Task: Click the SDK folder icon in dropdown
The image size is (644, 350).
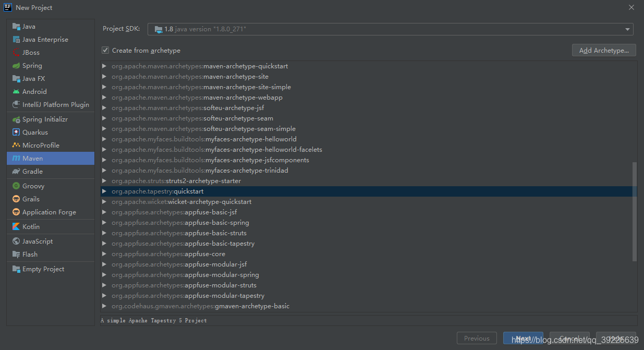Action: 158,29
